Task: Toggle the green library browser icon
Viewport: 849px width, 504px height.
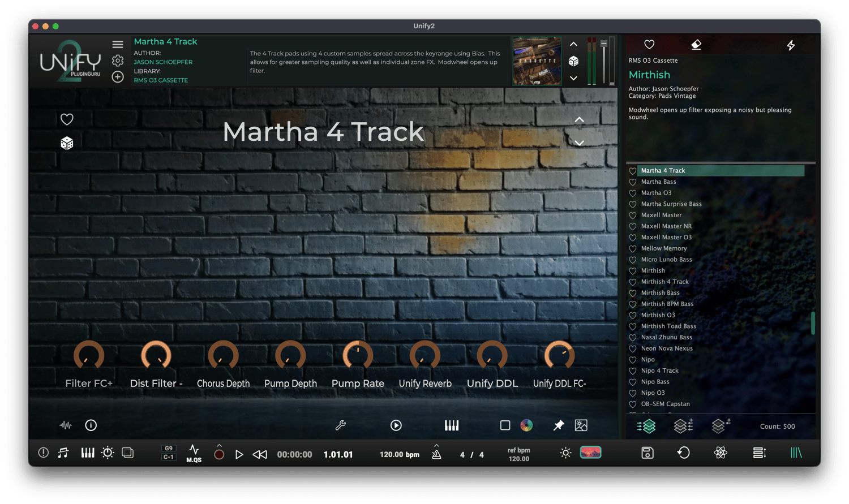Action: tap(796, 453)
